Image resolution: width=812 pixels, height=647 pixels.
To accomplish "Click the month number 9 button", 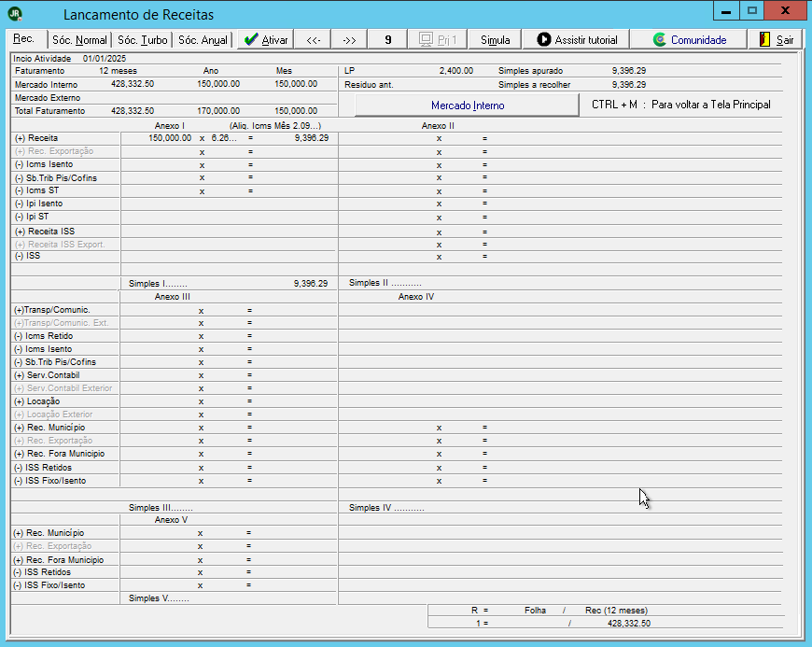I will coord(388,40).
